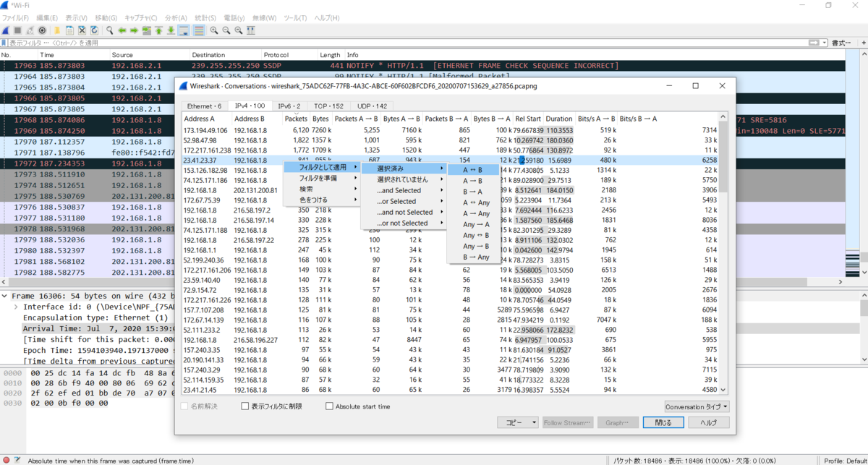Choose 色をつける in context menu

click(322, 200)
